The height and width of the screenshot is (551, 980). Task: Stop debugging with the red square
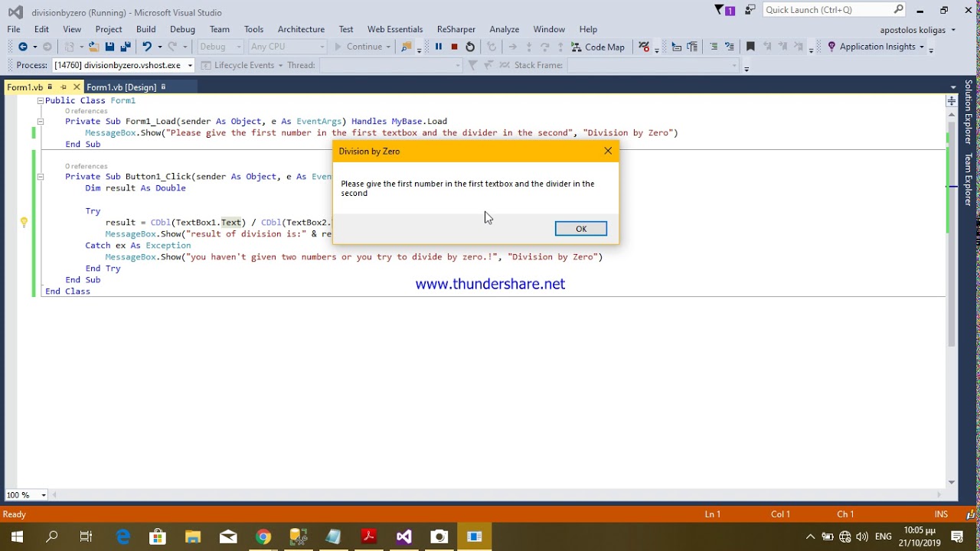coord(454,47)
